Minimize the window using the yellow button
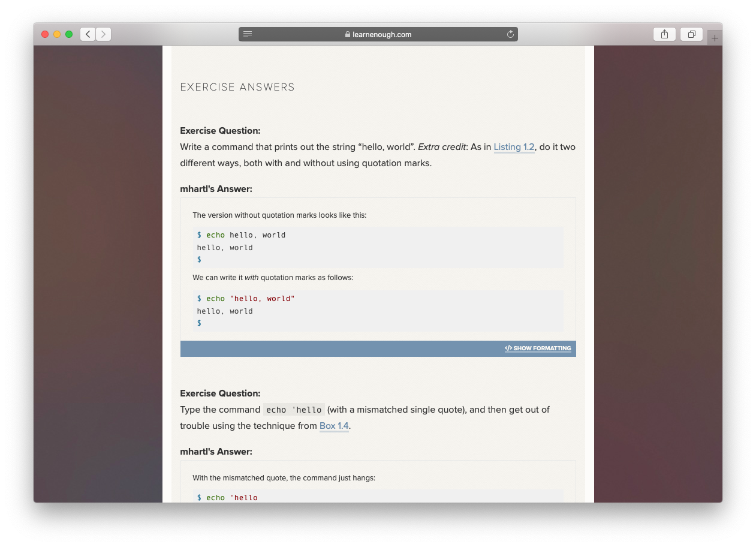Image resolution: width=756 pixels, height=547 pixels. 57,34
